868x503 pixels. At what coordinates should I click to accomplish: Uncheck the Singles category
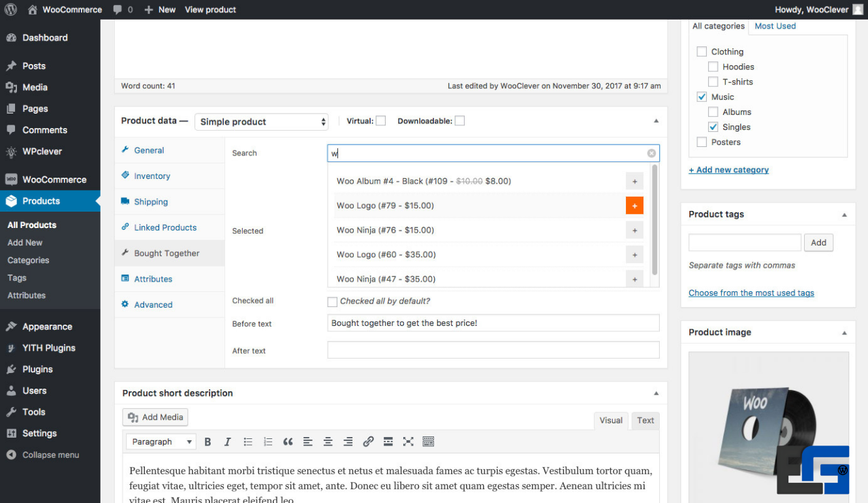[x=713, y=127]
